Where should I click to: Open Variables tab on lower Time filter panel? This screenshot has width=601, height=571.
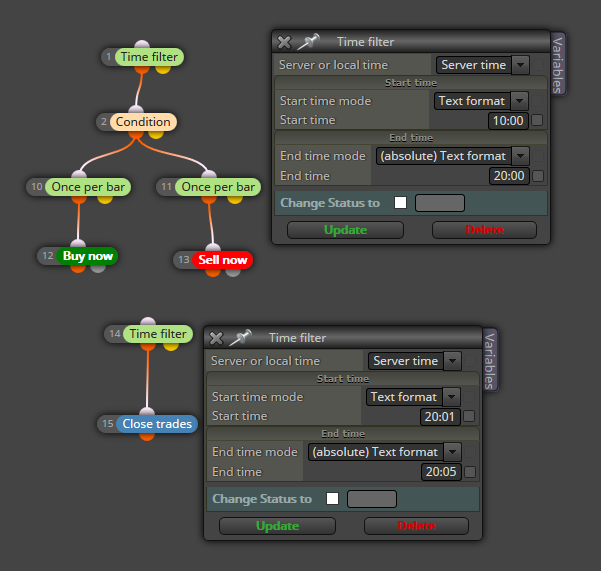coord(489,361)
